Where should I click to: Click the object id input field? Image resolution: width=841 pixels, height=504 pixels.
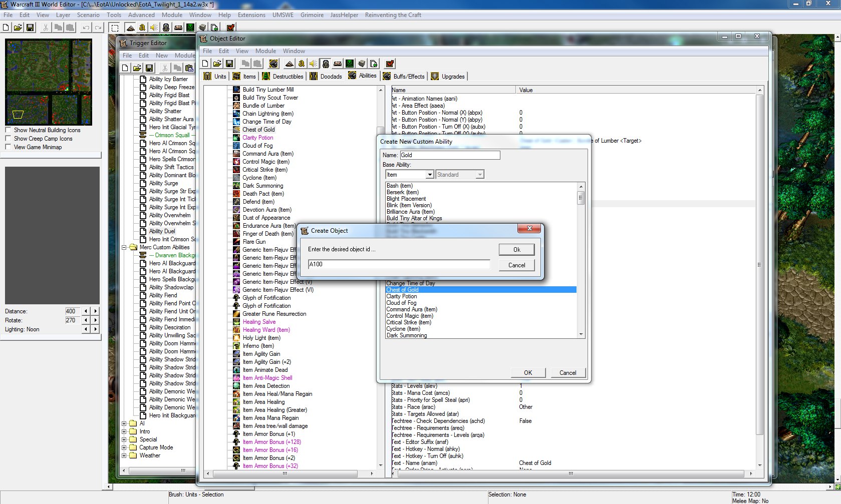399,264
